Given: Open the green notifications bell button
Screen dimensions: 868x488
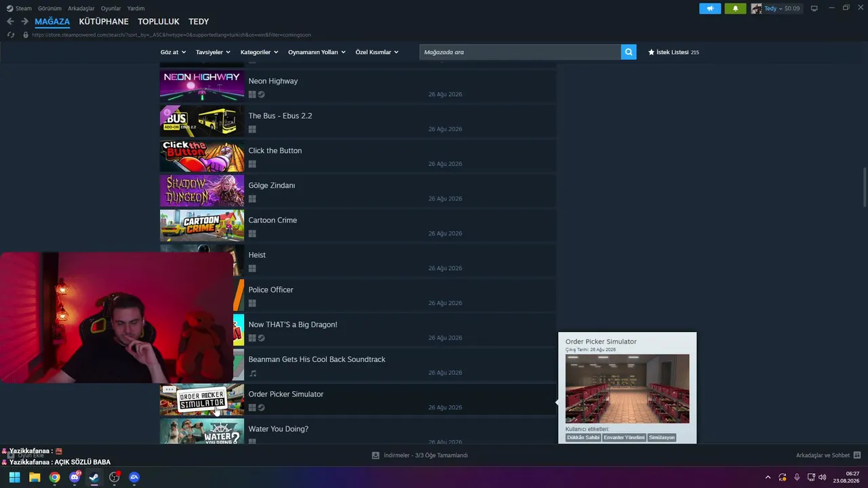Looking at the screenshot, I should pyautogui.click(x=735, y=9).
